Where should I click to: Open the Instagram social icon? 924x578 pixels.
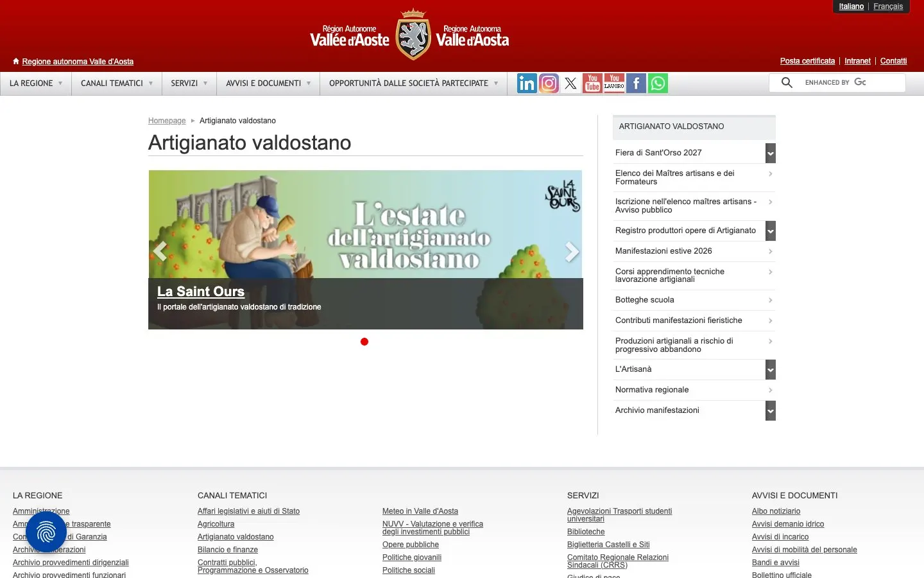tap(549, 83)
